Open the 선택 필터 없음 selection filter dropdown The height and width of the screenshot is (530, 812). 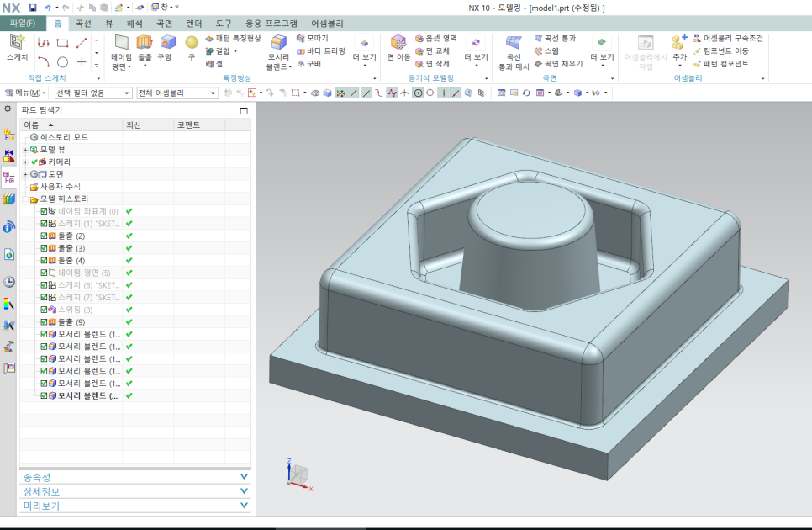tap(92, 93)
